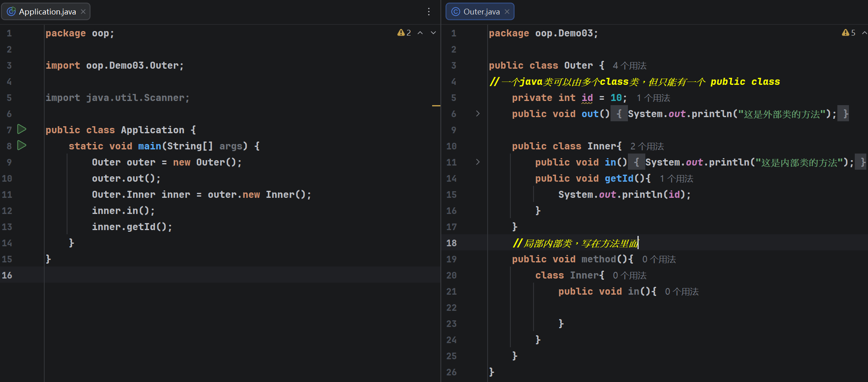Open the editor tab options menu (three dots)
This screenshot has height=382, width=868.
pyautogui.click(x=429, y=12)
